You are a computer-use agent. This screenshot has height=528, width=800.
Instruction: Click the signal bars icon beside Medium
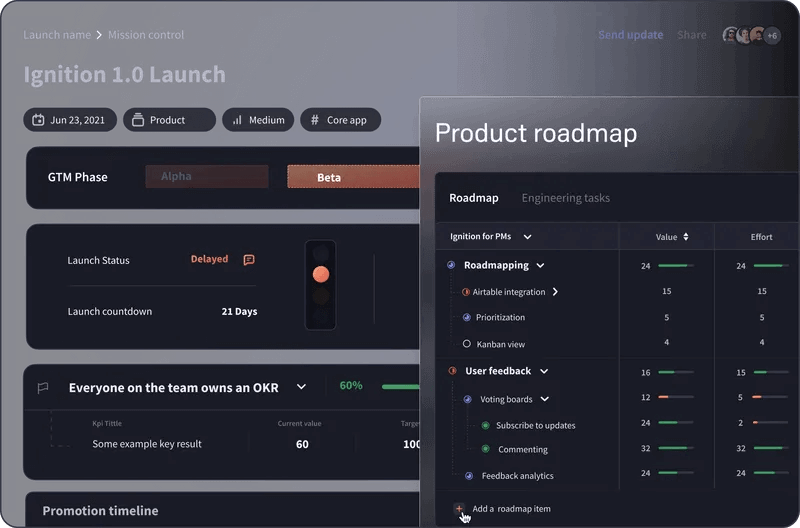click(237, 120)
